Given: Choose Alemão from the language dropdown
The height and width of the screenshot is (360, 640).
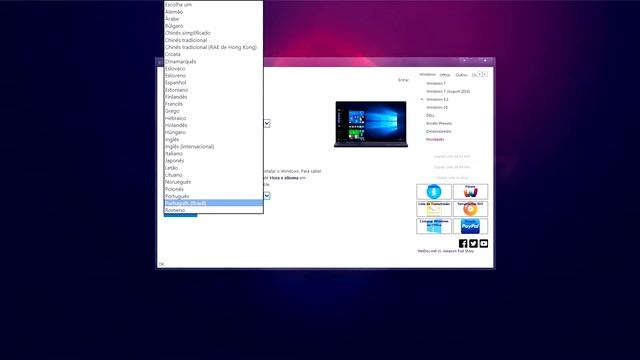Looking at the screenshot, I should 213,12.
